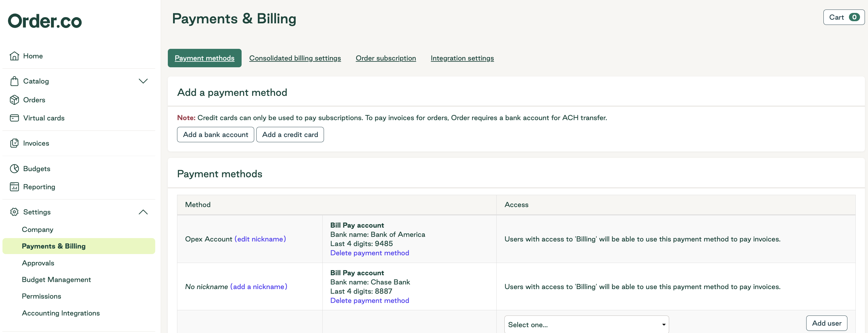Click 'Last 4 digits: 8887' text
The width and height of the screenshot is (868, 333).
tap(361, 291)
